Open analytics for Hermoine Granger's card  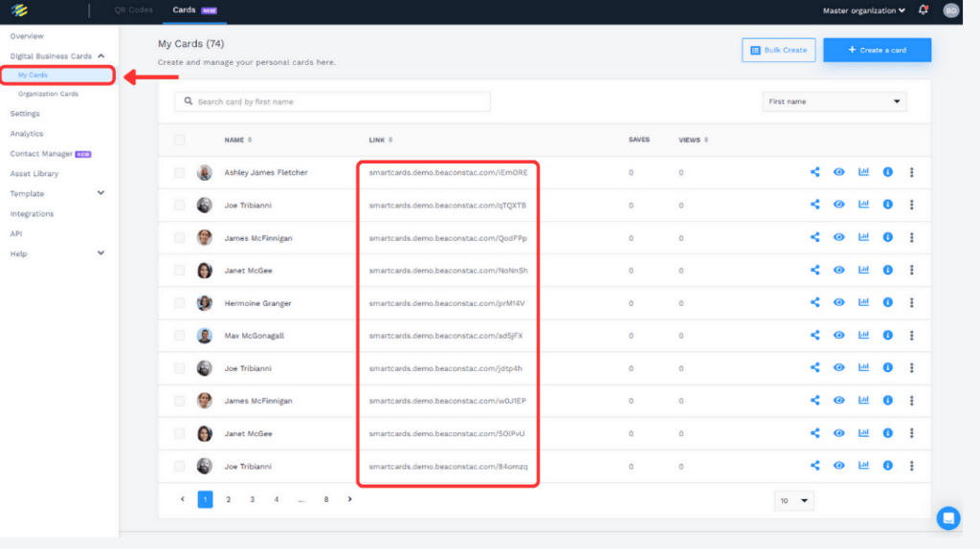coord(863,302)
